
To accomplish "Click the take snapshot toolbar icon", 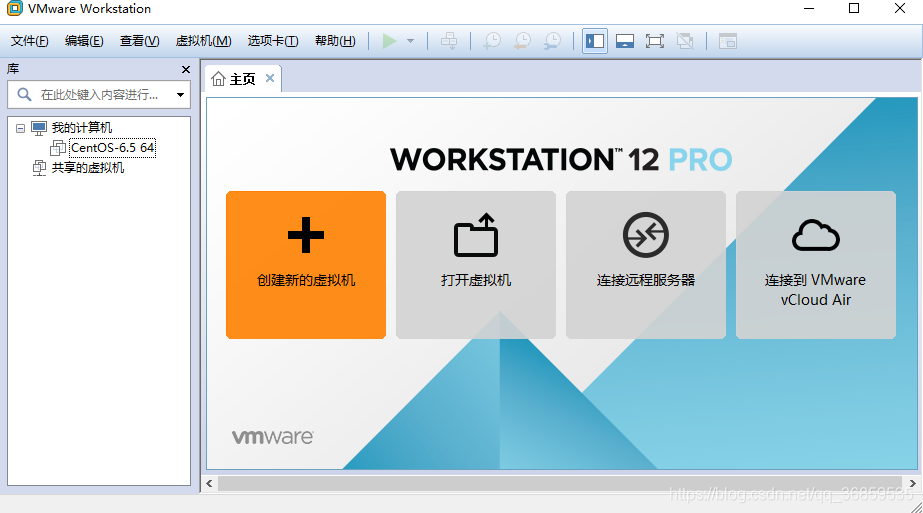I will tap(492, 41).
